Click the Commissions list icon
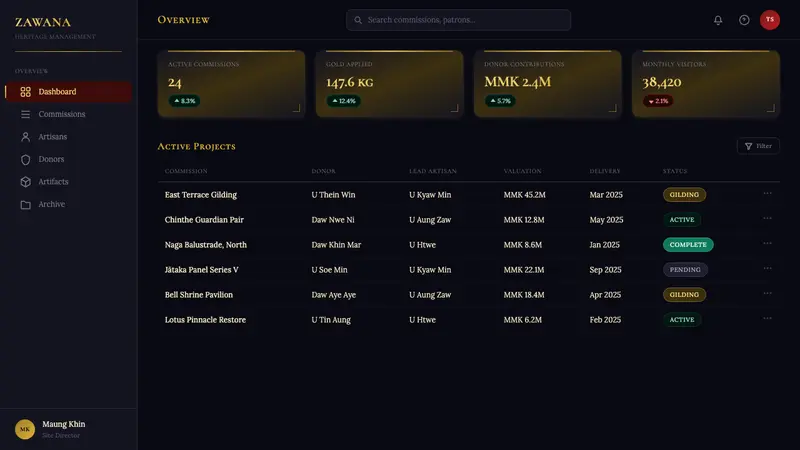Viewport: 800px width, 450px height. 26,114
